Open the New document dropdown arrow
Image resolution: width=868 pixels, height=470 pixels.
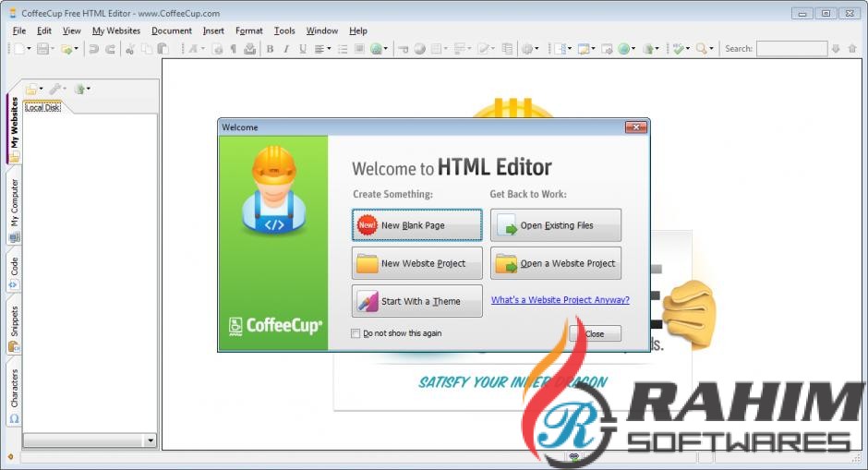coord(29,49)
